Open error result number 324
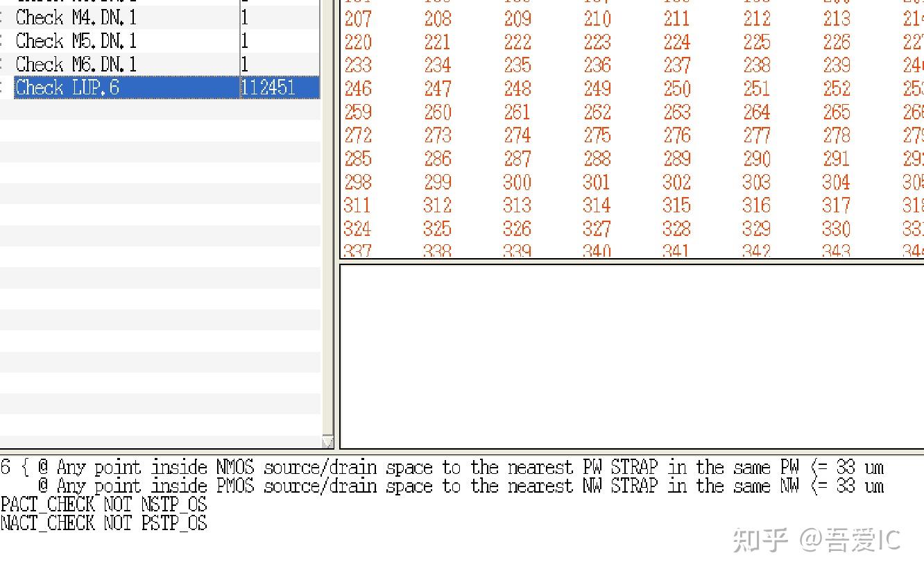The width and height of the screenshot is (924, 578). tap(358, 229)
